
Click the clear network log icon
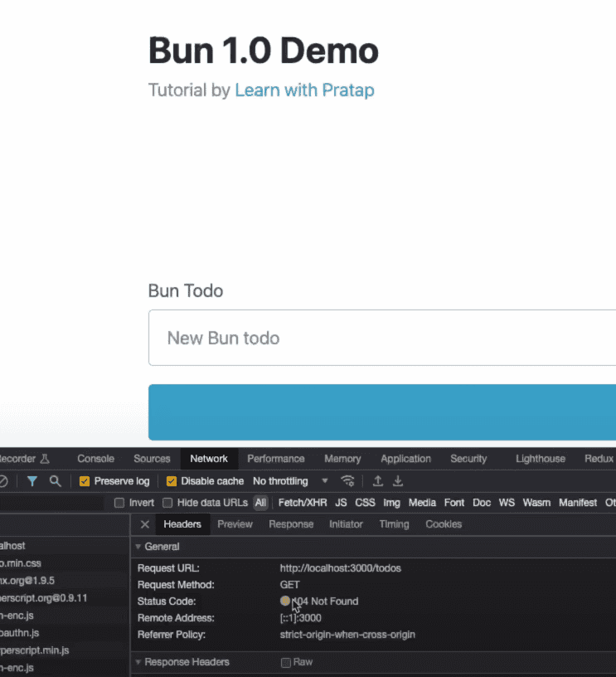pos(3,481)
